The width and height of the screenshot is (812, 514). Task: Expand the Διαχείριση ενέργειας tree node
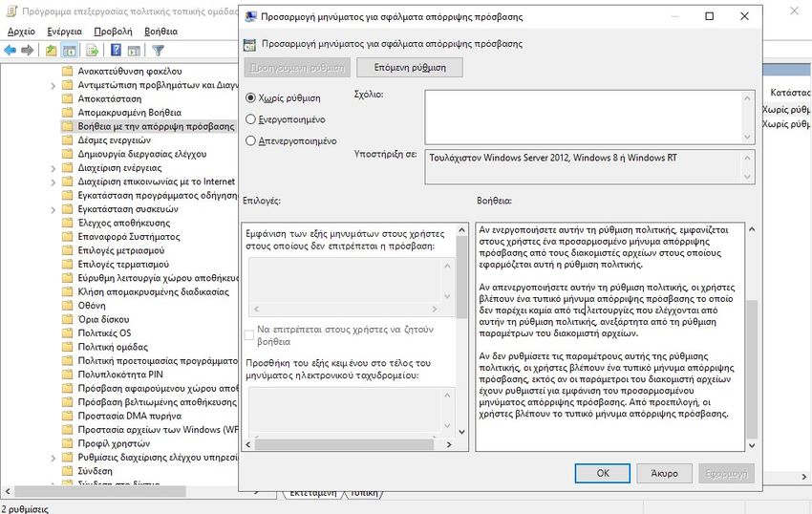[x=53, y=167]
